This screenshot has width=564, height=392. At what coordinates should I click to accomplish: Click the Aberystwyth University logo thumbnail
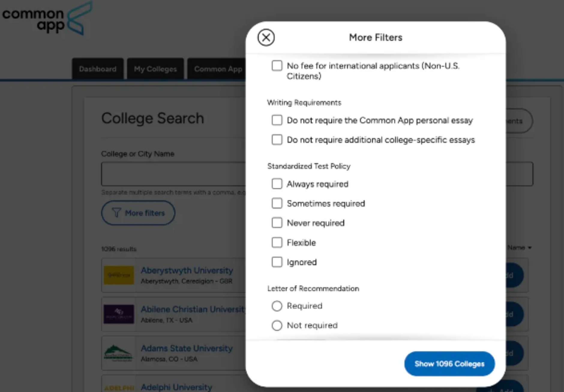119,275
